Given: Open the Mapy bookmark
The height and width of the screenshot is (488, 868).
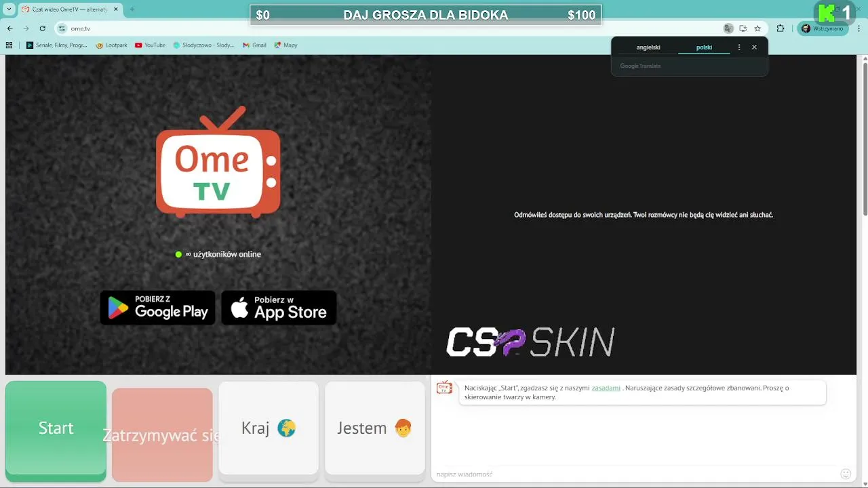Looking at the screenshot, I should (285, 45).
